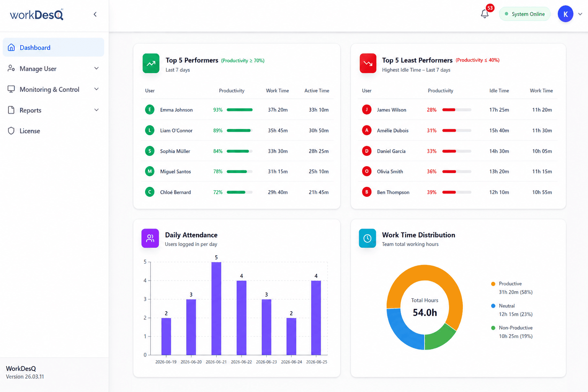Click the green Non-Productive donut segment

point(438,337)
